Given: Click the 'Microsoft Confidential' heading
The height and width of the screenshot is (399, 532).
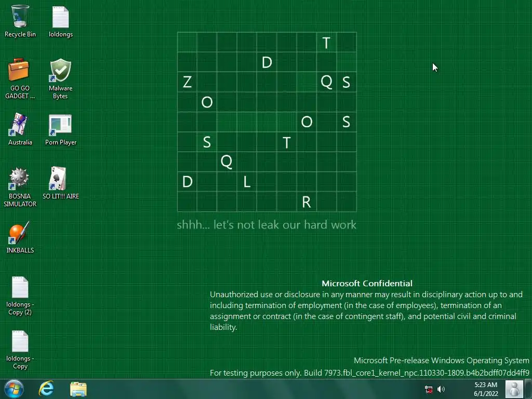Looking at the screenshot, I should tap(367, 283).
